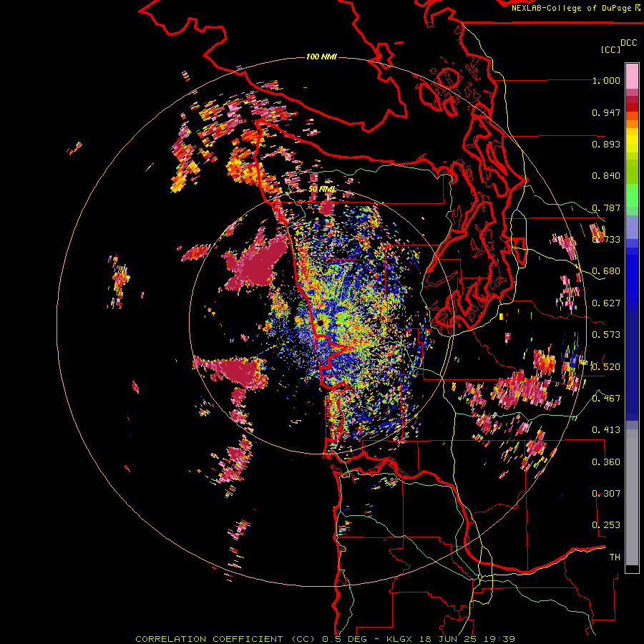Click the 100 NMI range ring label
This screenshot has height=644, width=644.
tap(321, 57)
